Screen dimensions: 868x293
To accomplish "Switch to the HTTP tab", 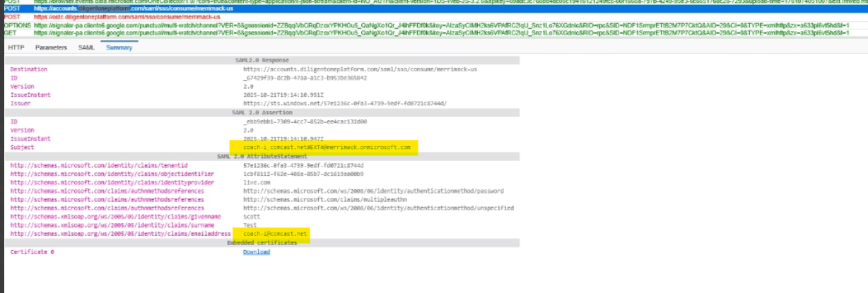I will click(16, 47).
